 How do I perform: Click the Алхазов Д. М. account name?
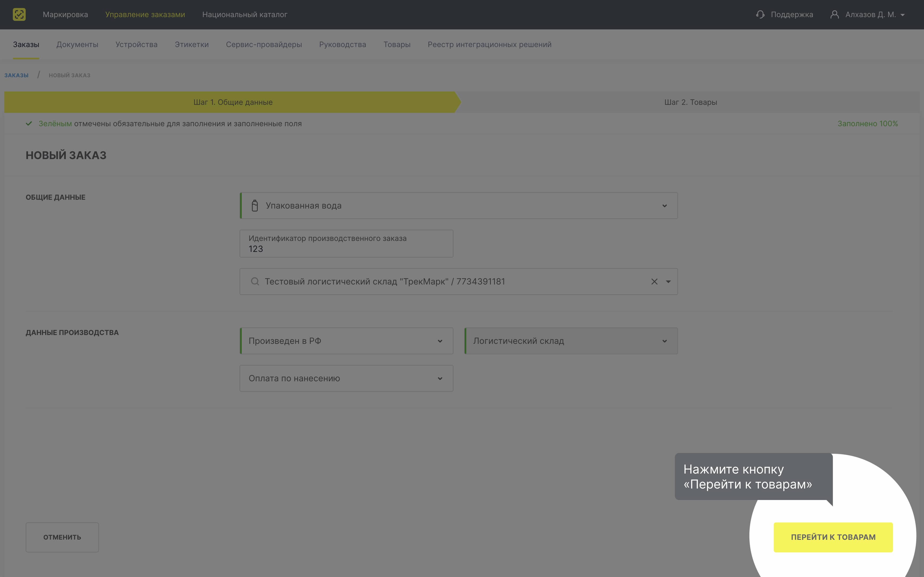point(871,14)
